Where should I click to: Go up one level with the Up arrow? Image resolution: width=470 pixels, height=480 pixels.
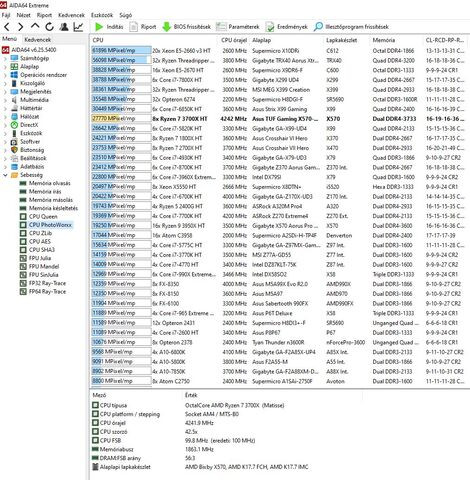pos(35,26)
